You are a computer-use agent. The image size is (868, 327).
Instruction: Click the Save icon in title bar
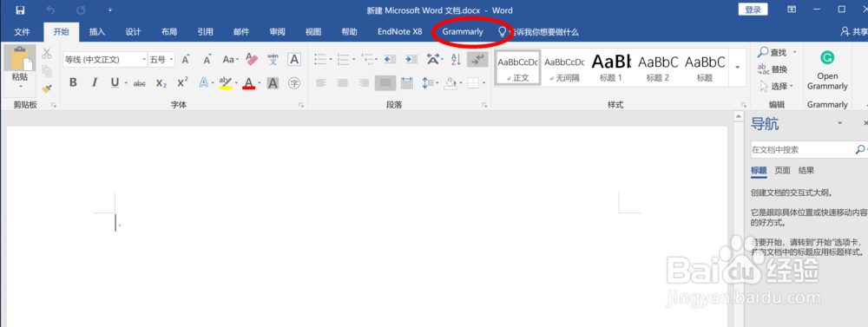tap(20, 10)
